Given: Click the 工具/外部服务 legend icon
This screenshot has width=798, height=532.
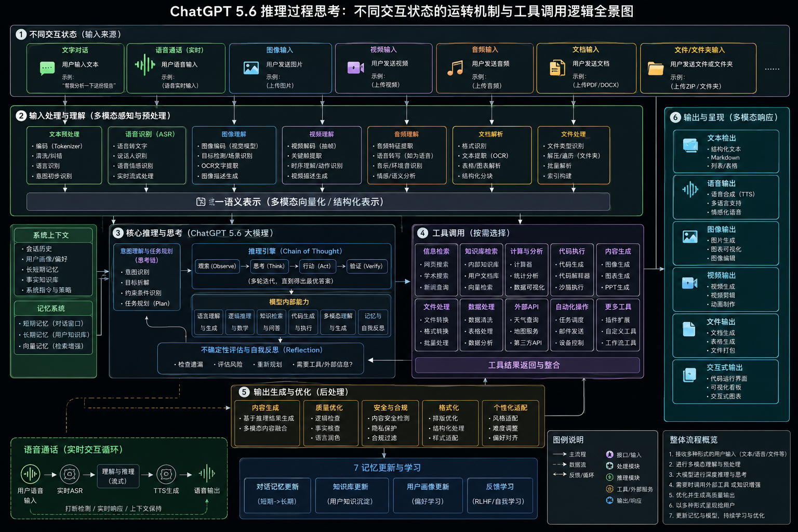Looking at the screenshot, I should coord(609,489).
